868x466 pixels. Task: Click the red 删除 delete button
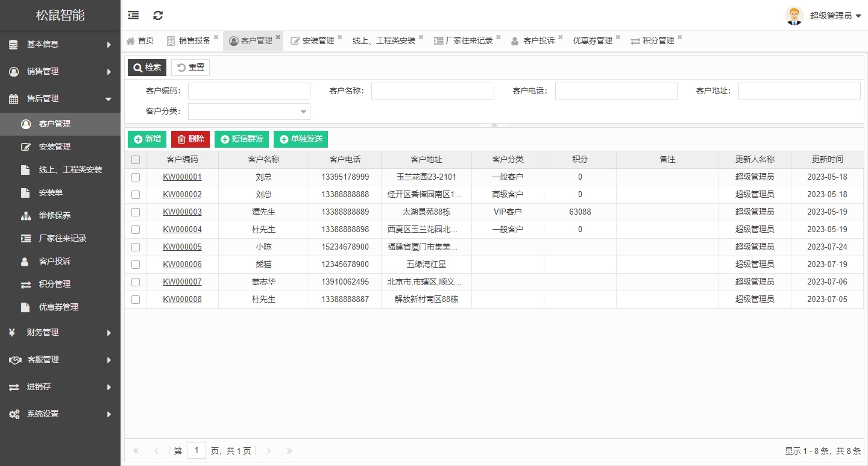click(190, 139)
